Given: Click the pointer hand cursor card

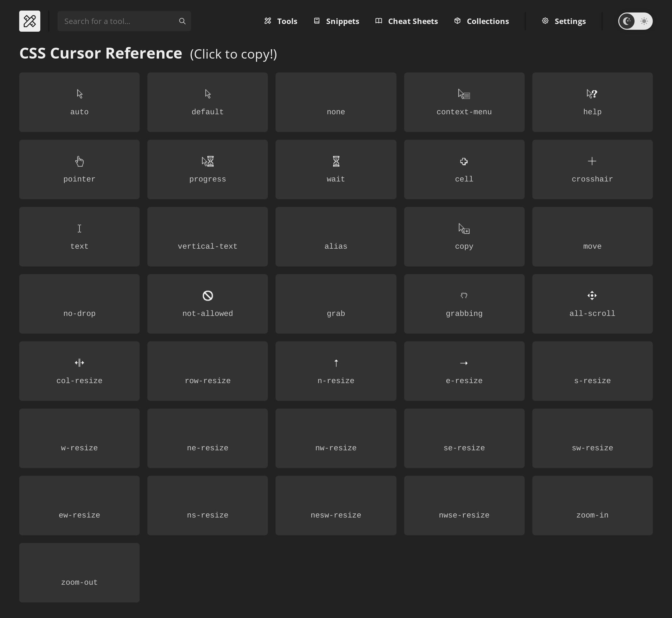Looking at the screenshot, I should 79,170.
